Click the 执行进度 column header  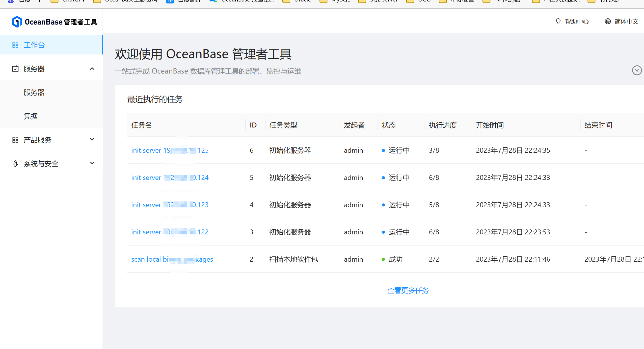pyautogui.click(x=443, y=125)
